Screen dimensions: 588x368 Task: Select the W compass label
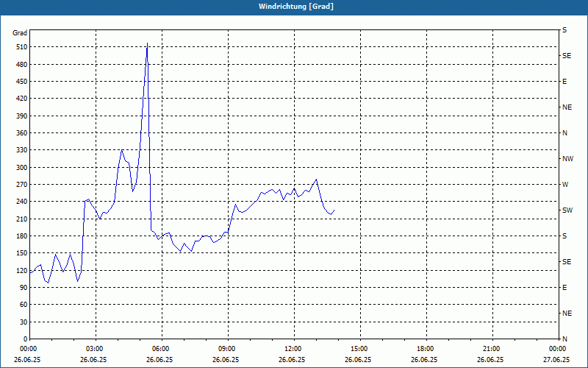point(565,185)
